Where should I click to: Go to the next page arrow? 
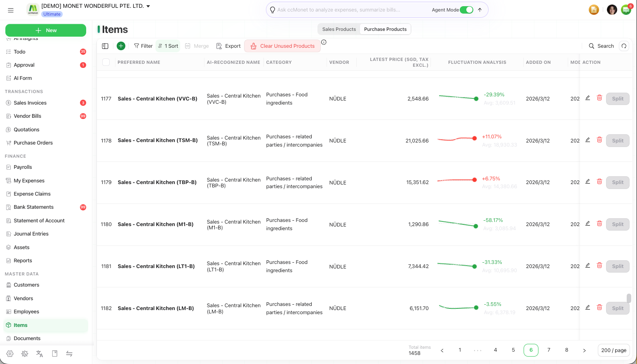click(584, 350)
